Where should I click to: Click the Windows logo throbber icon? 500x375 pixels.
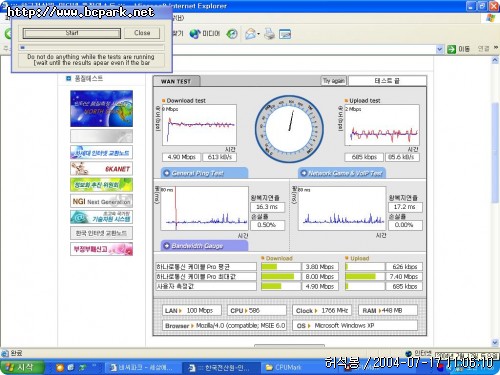(491, 18)
